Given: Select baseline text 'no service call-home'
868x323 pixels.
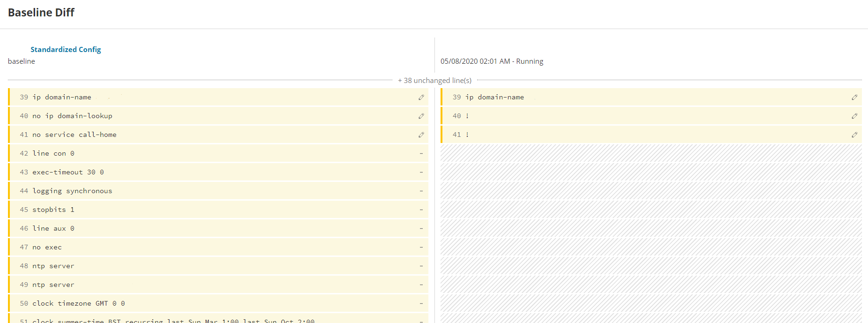Looking at the screenshot, I should click(x=74, y=135).
